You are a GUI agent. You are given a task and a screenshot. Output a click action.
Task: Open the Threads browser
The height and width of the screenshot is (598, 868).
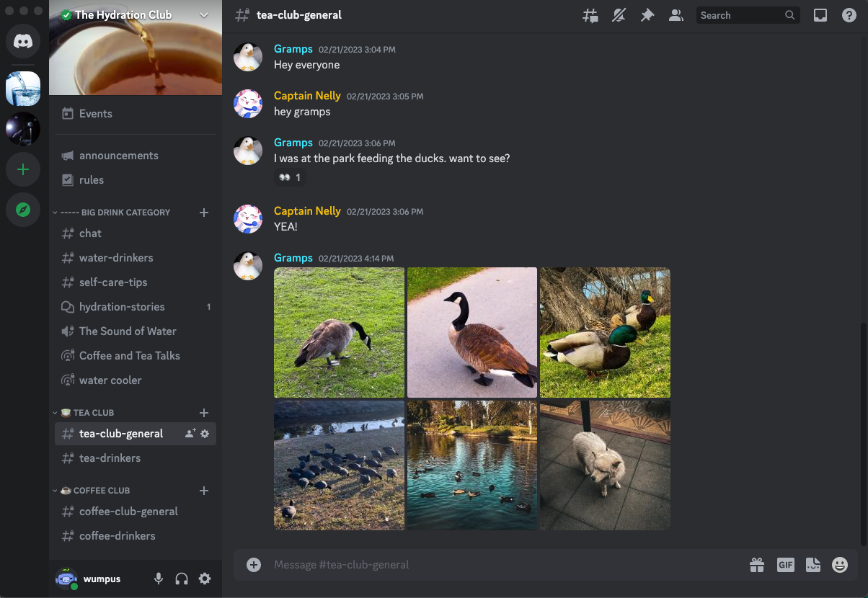pos(590,14)
